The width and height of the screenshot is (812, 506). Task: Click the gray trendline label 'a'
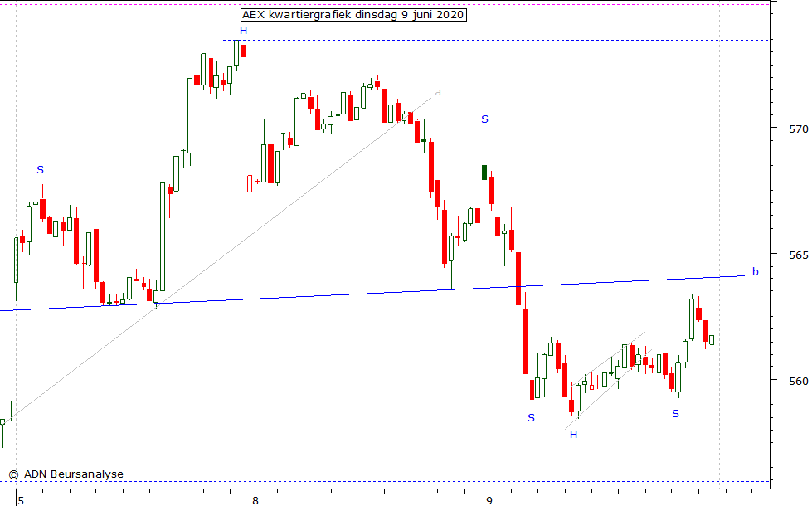[x=438, y=92]
